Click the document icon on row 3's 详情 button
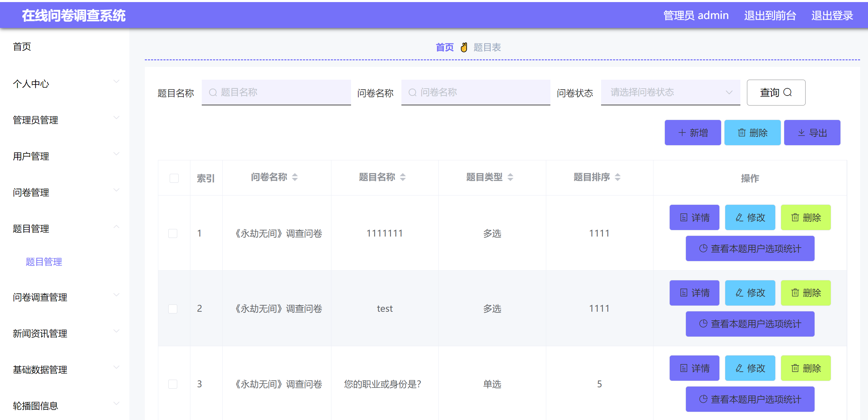868x420 pixels. 683,368
